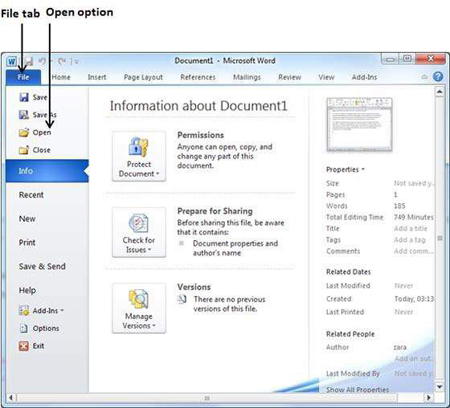The width and height of the screenshot is (450, 408).
Task: Expand the Check for Issues dropdown
Action: click(x=139, y=232)
